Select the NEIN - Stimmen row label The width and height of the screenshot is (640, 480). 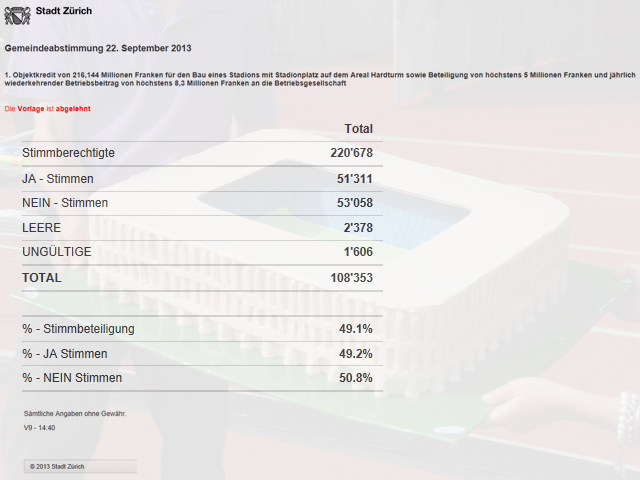65,203
